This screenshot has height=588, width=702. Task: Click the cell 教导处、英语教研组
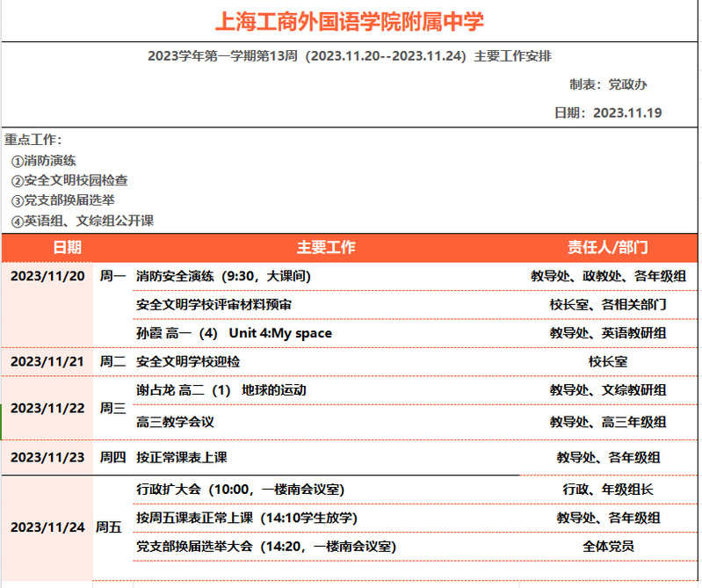[608, 333]
